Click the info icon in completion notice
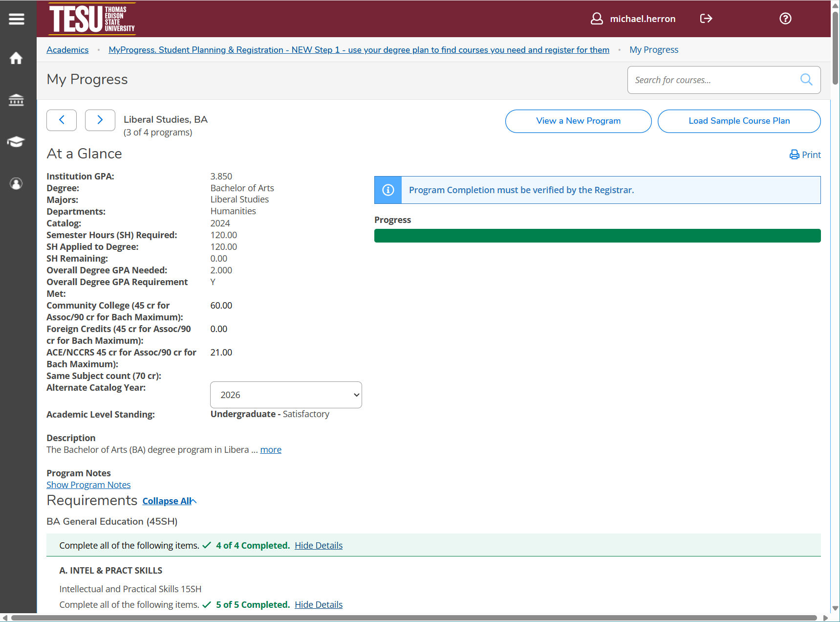Viewport: 840px width, 622px height. coord(388,190)
